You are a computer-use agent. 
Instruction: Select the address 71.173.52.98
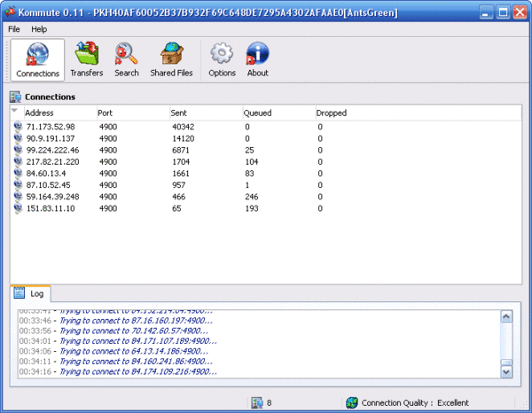pyautogui.click(x=51, y=127)
